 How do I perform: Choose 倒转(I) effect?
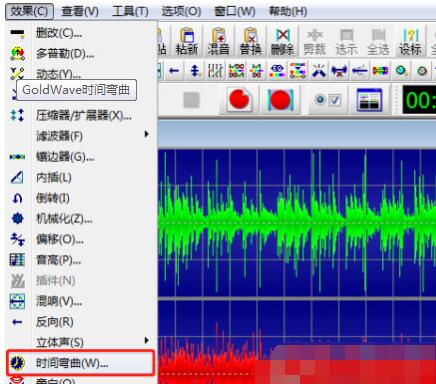pyautogui.click(x=81, y=198)
